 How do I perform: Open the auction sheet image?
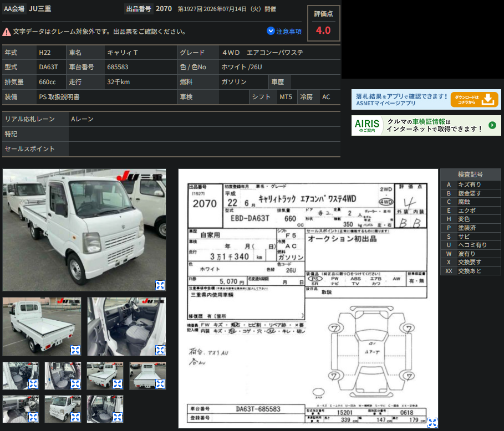308,299
